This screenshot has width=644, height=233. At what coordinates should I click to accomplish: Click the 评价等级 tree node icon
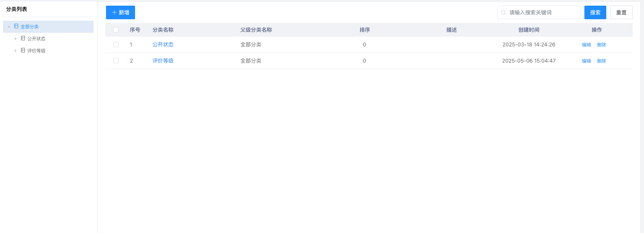click(x=23, y=51)
